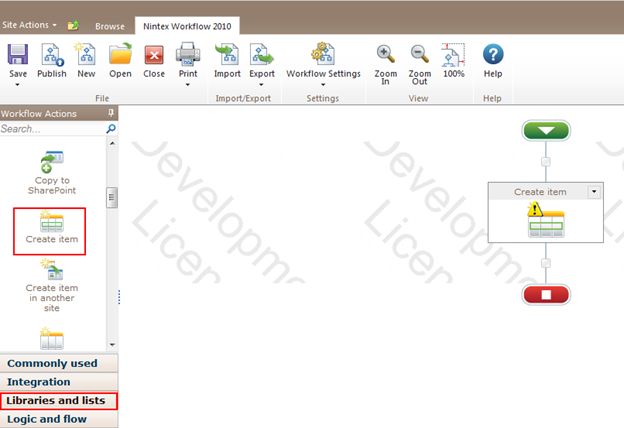Pin the Workflow Actions panel
This screenshot has width=624, height=428.
click(x=111, y=113)
